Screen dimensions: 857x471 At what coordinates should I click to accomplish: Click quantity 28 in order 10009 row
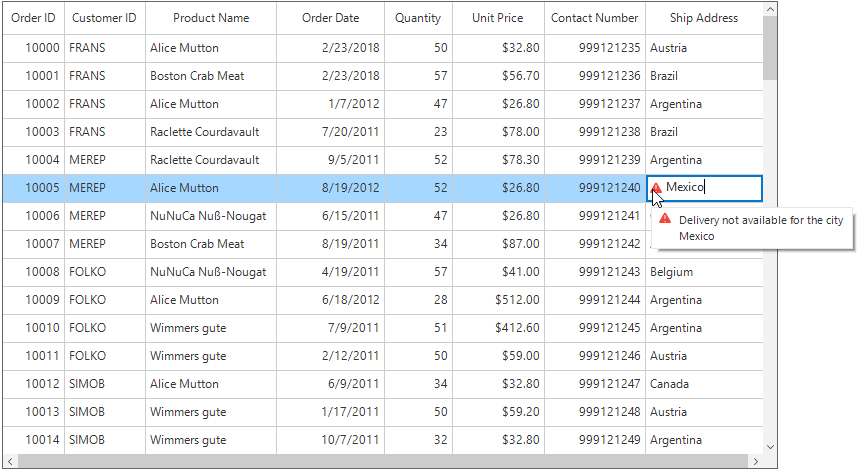(419, 300)
